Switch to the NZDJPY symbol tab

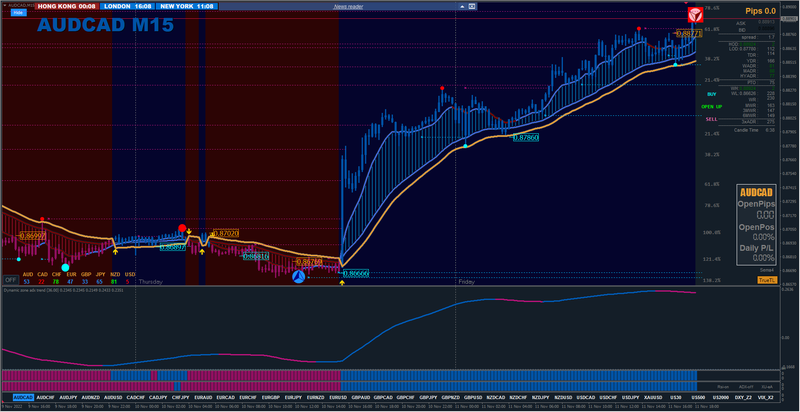541,397
